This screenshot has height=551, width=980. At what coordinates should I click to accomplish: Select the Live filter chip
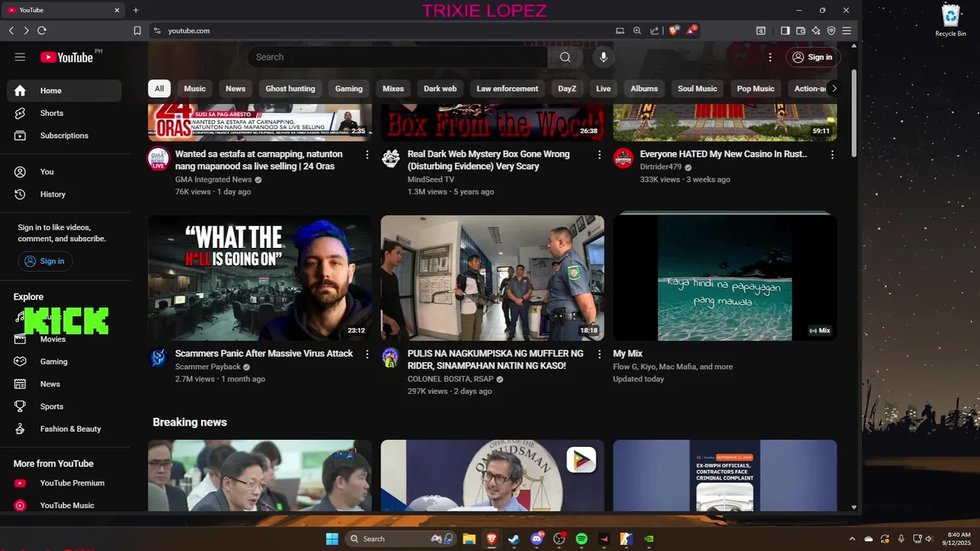[603, 89]
